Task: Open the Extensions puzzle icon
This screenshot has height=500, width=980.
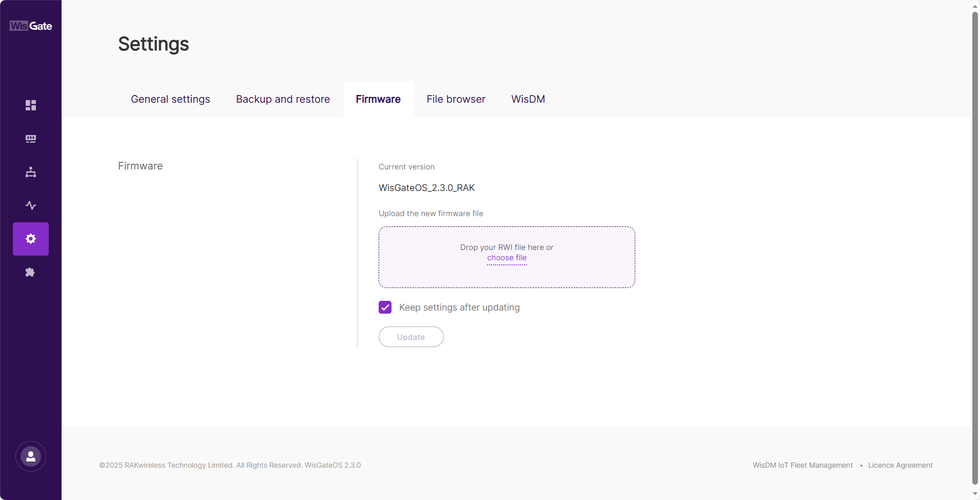Action: click(x=31, y=272)
